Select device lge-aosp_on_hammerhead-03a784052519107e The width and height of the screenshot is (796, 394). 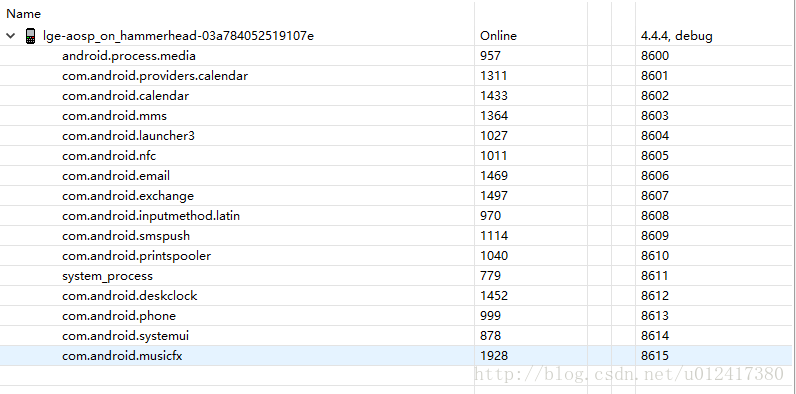pos(178,36)
